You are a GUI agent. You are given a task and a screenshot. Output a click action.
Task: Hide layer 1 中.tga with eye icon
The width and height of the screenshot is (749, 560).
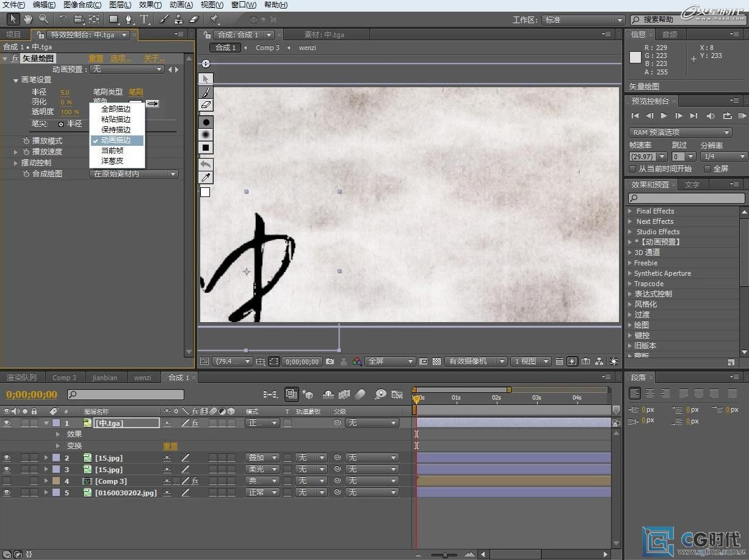(7, 423)
